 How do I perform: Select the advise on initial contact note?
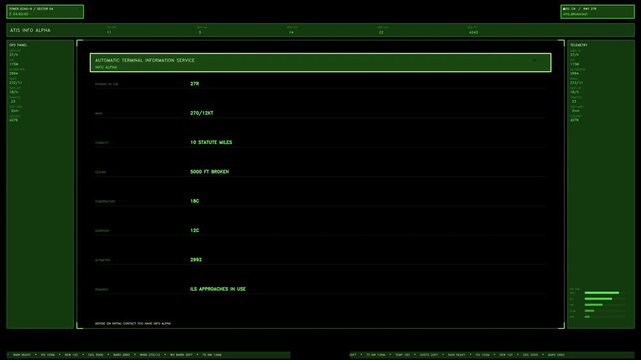point(133,324)
